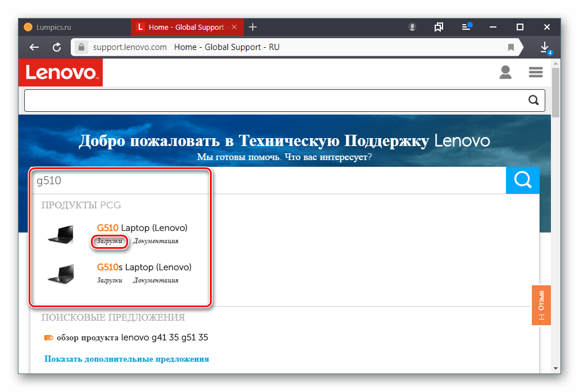Click the address bar URL support.lenovo.com
The width and height of the screenshot is (579, 392).
(x=130, y=47)
